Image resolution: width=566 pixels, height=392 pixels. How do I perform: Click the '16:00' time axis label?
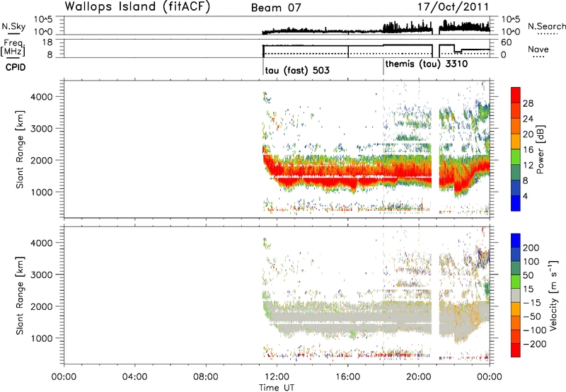click(x=347, y=377)
